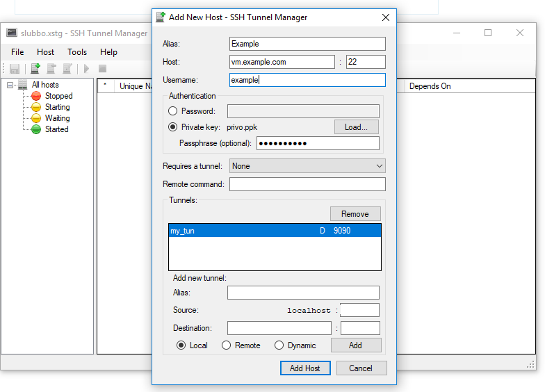Click the All hosts server icon
The width and height of the screenshot is (545, 392).
(22, 85)
